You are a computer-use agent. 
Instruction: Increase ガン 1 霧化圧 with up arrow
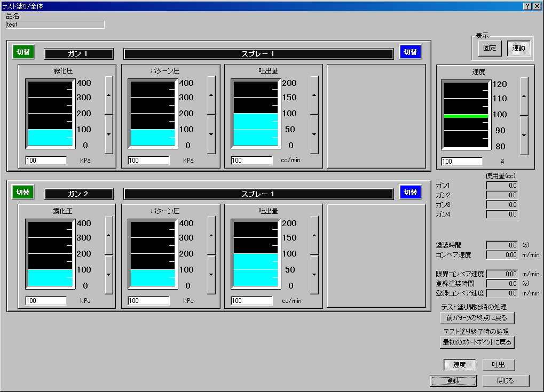(109, 95)
